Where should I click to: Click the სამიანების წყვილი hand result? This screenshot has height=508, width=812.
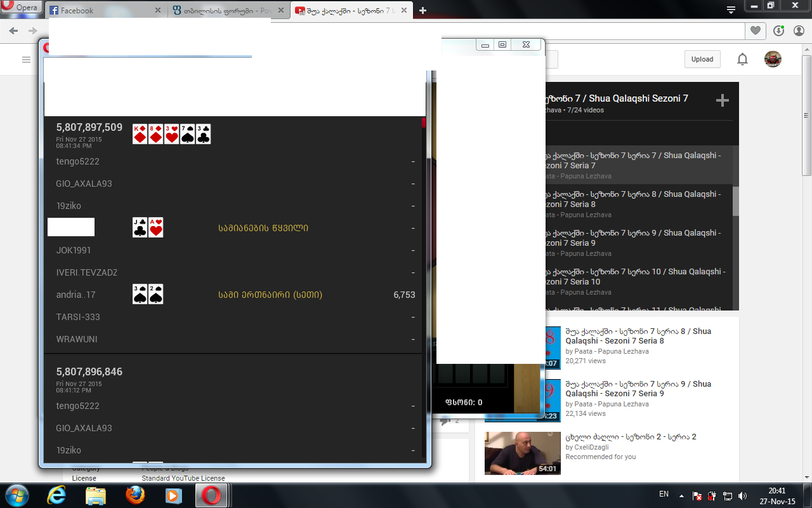click(263, 228)
